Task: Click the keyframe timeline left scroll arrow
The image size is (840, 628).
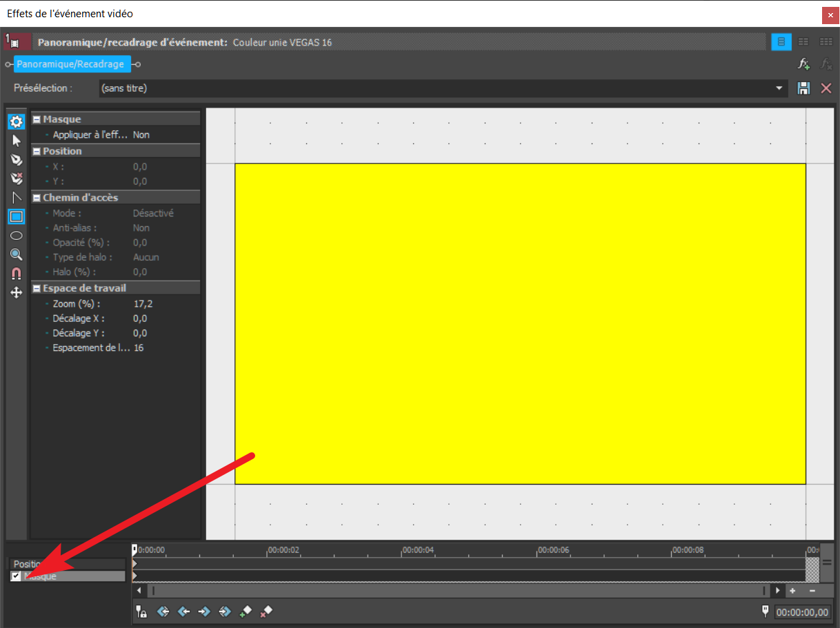Action: point(140,591)
